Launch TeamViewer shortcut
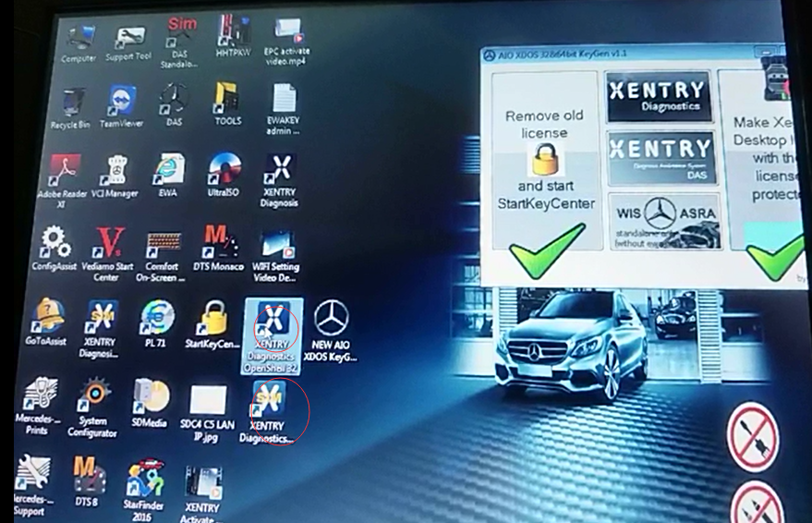 pos(121,106)
